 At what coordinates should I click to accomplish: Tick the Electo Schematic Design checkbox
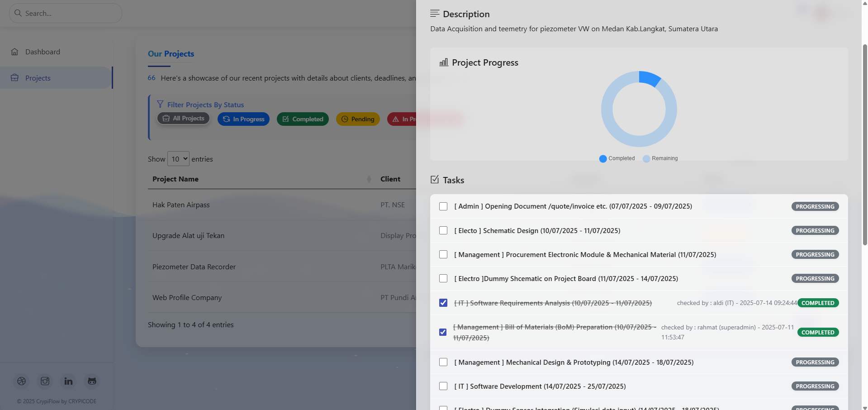point(443,230)
